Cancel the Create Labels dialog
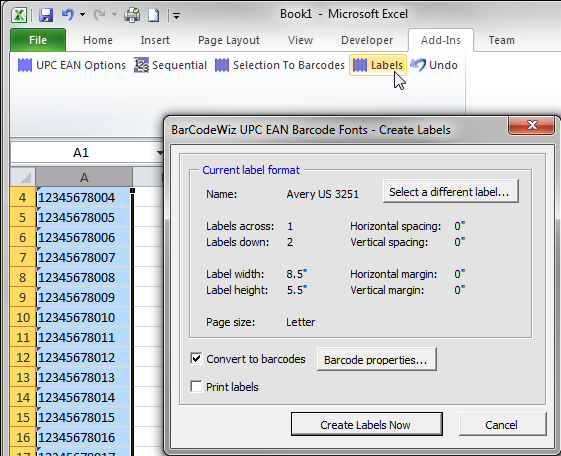Image resolution: width=561 pixels, height=456 pixels. (x=502, y=425)
